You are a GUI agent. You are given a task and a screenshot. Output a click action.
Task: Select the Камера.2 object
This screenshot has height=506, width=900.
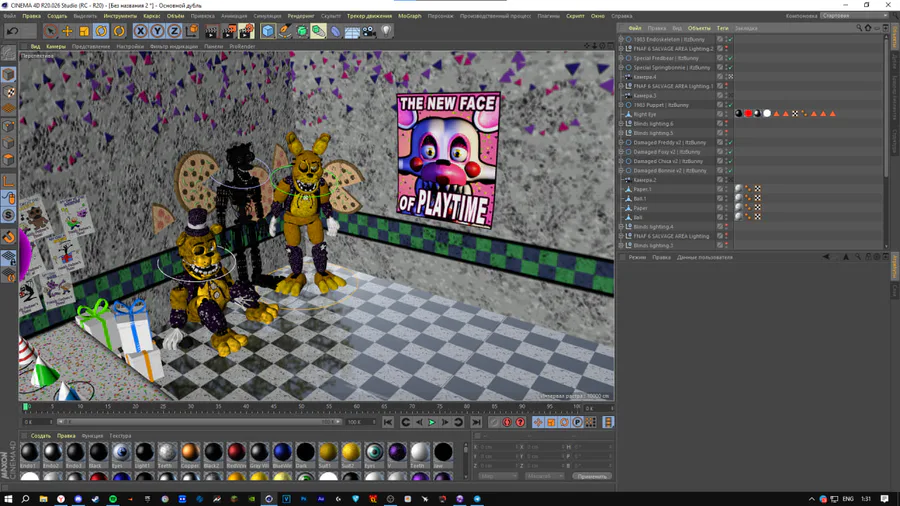[645, 180]
